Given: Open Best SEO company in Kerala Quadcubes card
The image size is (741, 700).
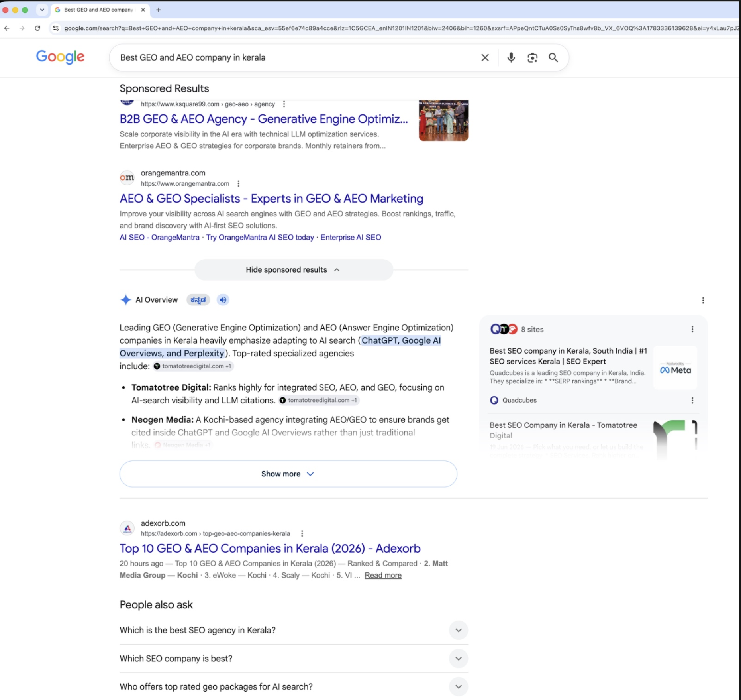Looking at the screenshot, I should 568,356.
